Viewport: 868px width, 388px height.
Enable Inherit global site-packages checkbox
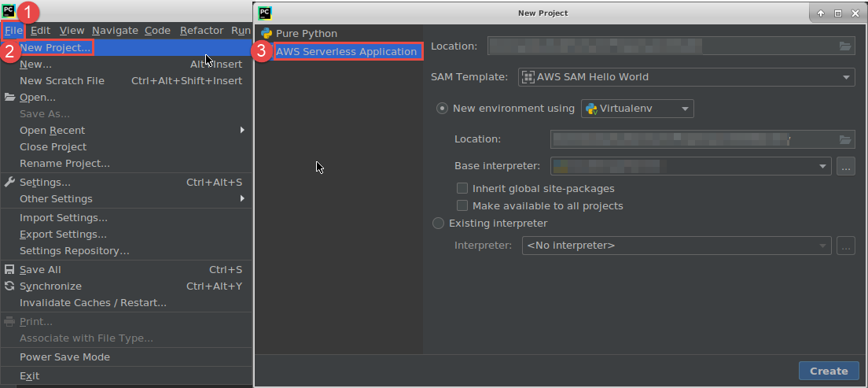(x=462, y=189)
